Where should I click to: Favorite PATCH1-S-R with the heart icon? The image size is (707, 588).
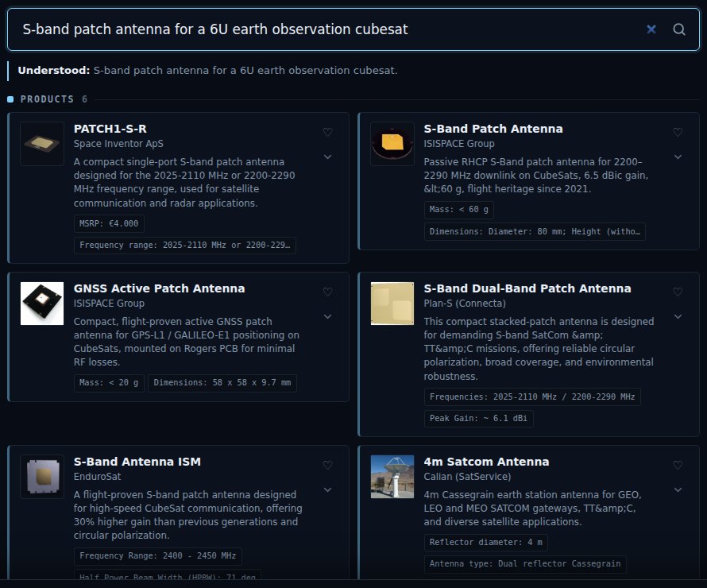click(x=328, y=132)
